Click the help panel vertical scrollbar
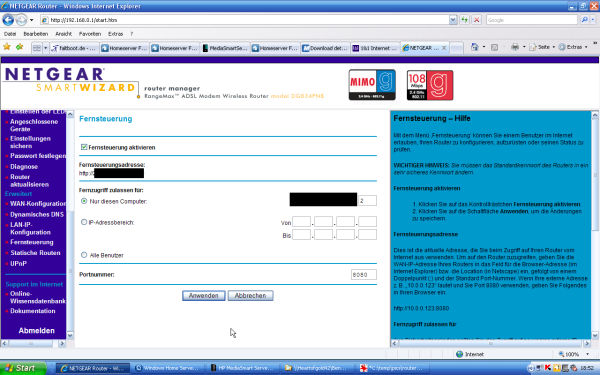Screen dimensions: 600x375 pyautogui.click(x=595, y=225)
